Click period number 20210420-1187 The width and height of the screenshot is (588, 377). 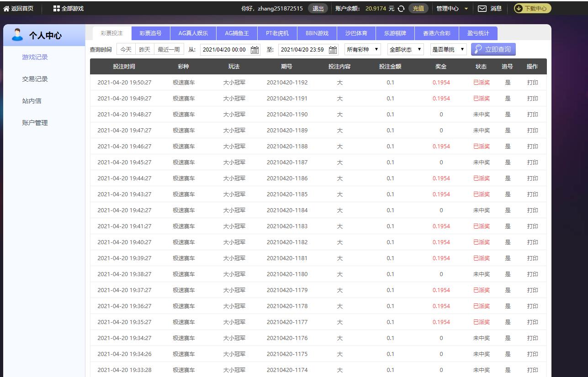[287, 162]
